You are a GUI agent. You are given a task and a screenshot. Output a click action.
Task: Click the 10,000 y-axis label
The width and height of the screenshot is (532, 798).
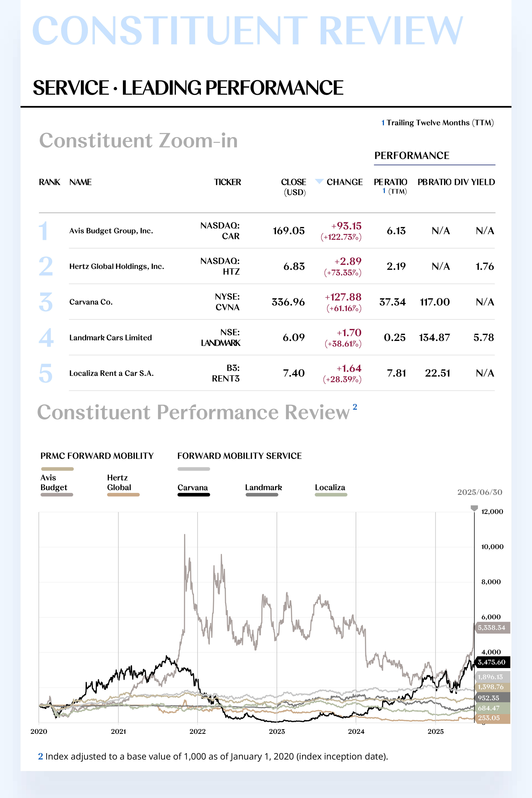pos(492,547)
